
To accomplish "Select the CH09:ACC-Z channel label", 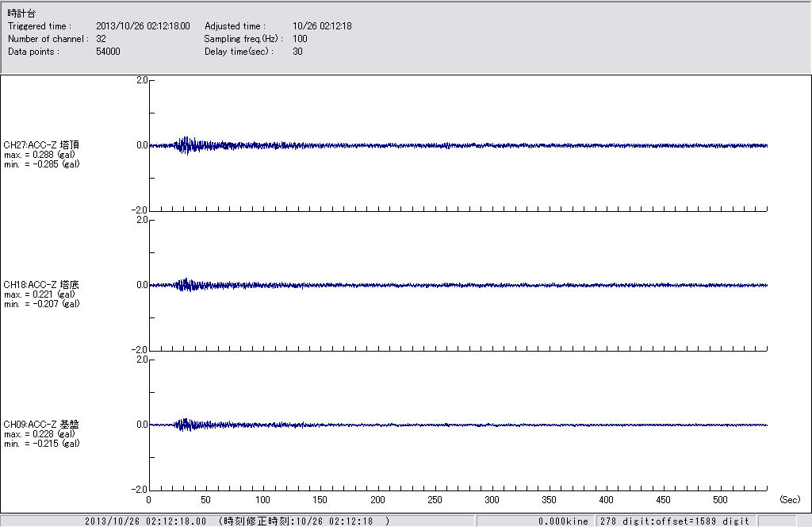I will point(41,425).
